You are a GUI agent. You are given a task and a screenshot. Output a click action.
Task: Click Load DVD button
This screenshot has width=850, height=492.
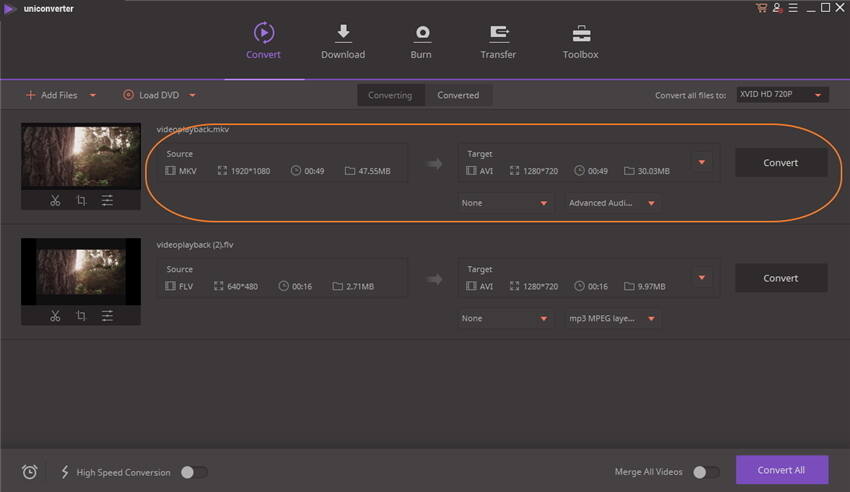(x=151, y=95)
